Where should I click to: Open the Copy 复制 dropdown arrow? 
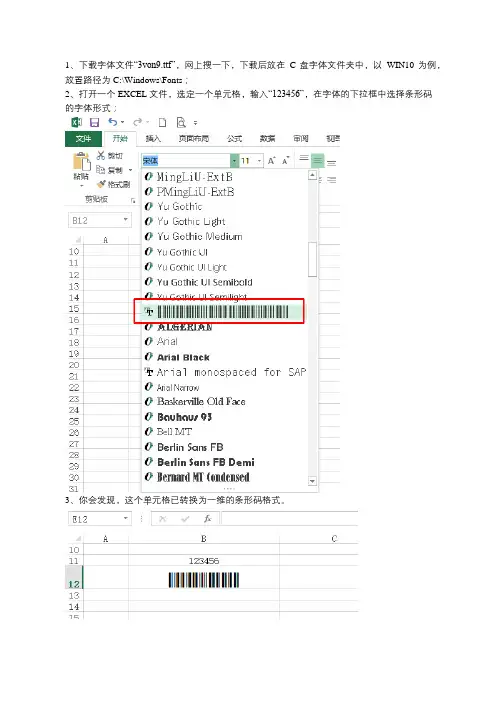pyautogui.click(x=130, y=170)
